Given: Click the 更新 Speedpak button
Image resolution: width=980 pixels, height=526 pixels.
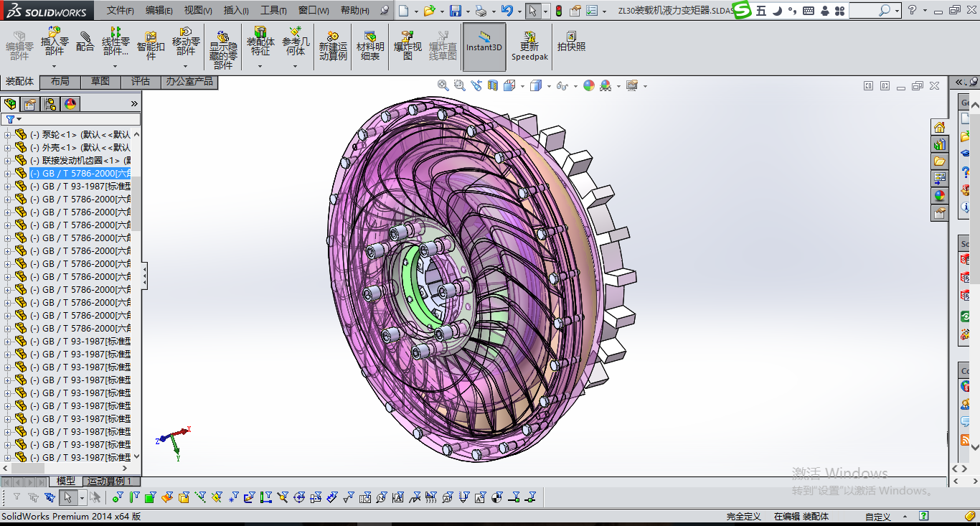Looking at the screenshot, I should point(529,47).
